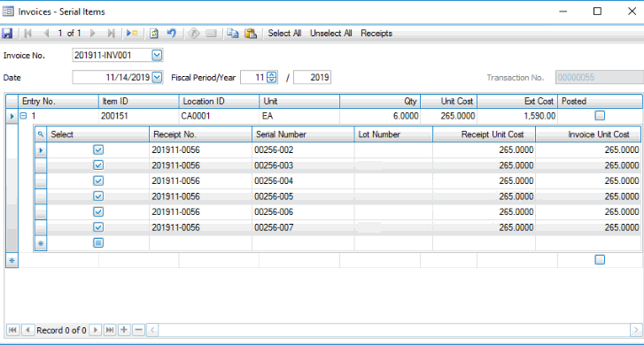This screenshot has width=644, height=345.
Task: Sort by Serial Number column header
Action: point(303,134)
